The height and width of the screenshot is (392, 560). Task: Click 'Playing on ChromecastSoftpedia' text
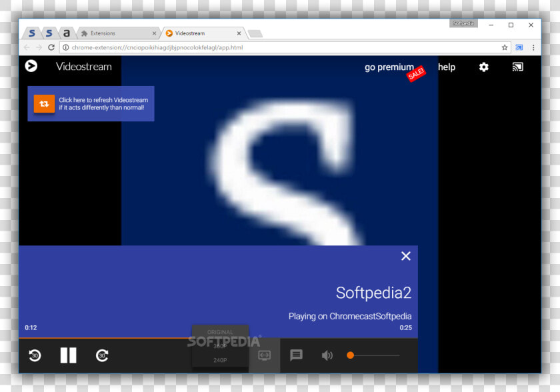click(x=350, y=316)
